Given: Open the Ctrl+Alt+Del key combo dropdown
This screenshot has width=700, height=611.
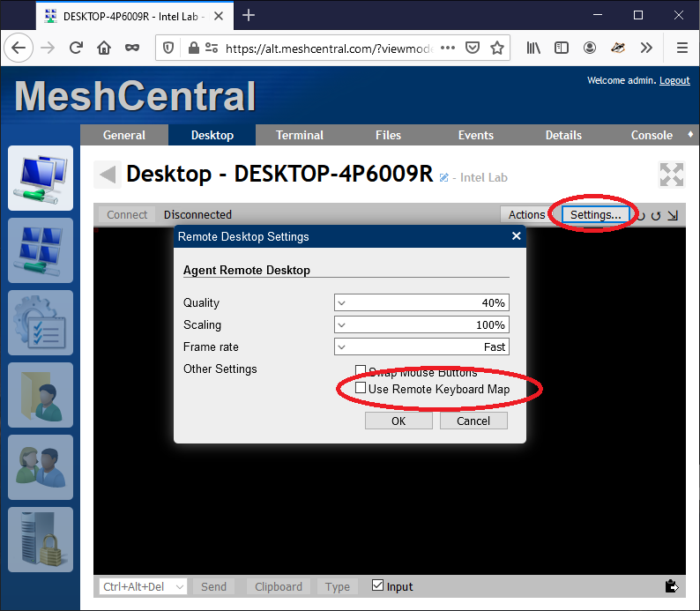Looking at the screenshot, I should pyautogui.click(x=143, y=586).
